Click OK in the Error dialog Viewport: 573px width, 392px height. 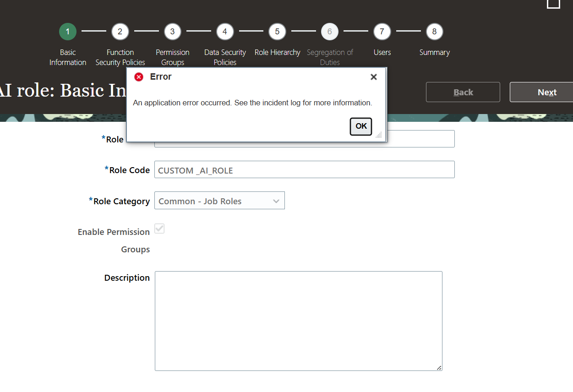pyautogui.click(x=361, y=126)
